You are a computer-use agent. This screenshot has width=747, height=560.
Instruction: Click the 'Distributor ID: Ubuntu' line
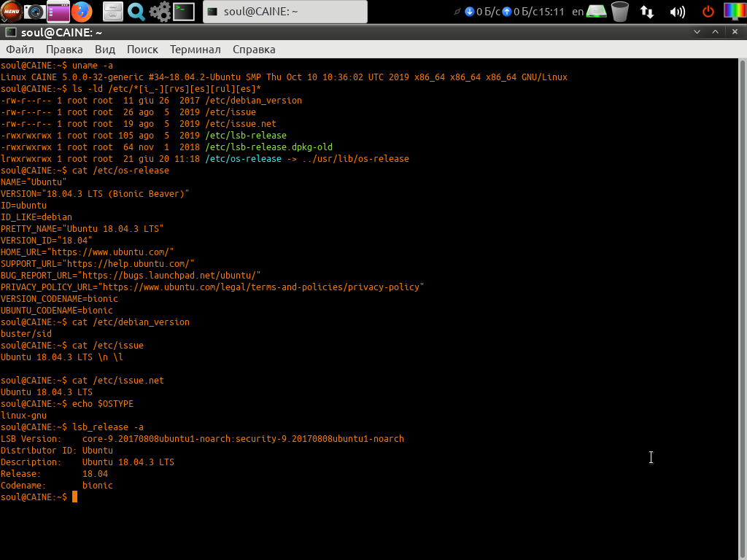coord(57,451)
